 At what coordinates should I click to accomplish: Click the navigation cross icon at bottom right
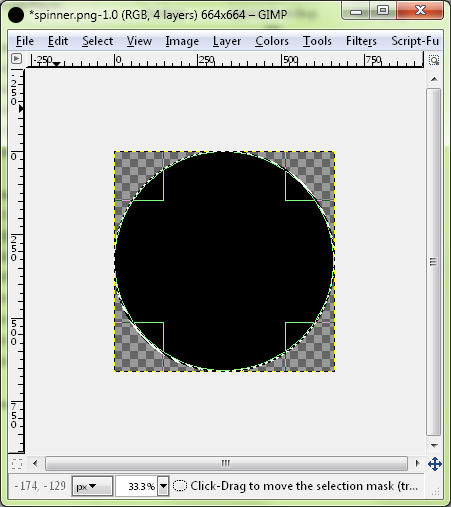435,464
